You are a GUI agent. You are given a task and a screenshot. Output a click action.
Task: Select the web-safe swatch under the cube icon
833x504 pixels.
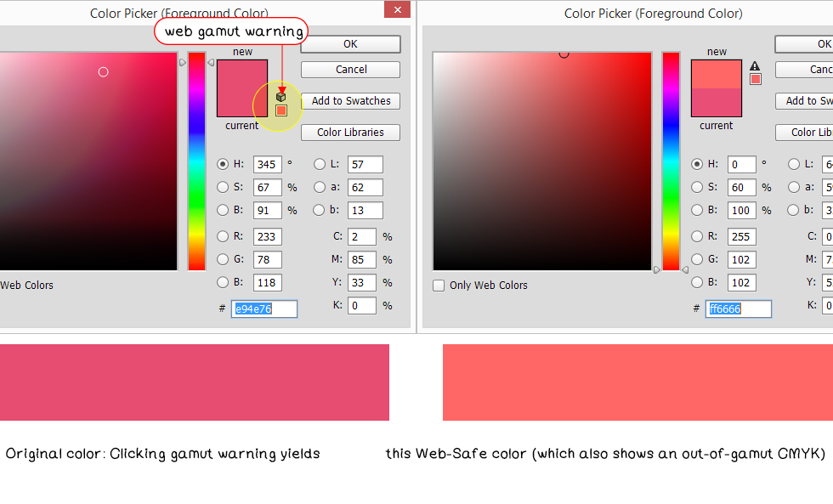click(x=281, y=110)
